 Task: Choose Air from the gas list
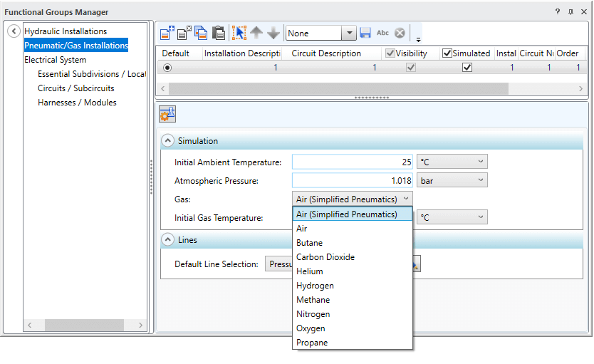click(x=353, y=229)
